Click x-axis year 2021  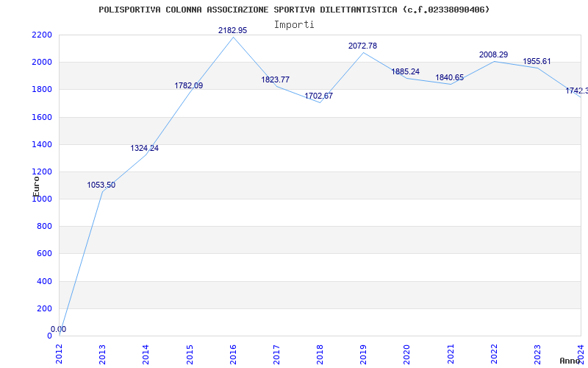(x=451, y=354)
